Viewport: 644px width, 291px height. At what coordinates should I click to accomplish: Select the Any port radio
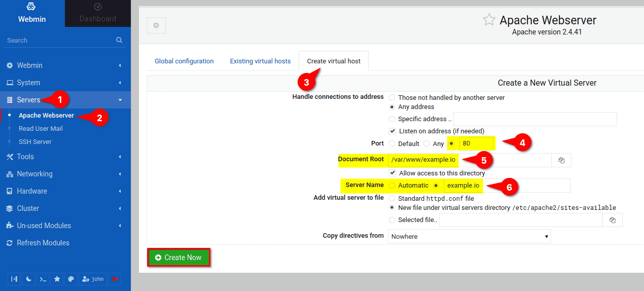tap(427, 143)
